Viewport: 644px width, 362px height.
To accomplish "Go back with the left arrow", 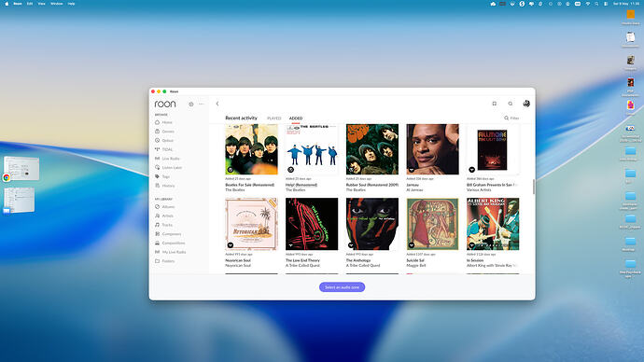I will [x=217, y=104].
